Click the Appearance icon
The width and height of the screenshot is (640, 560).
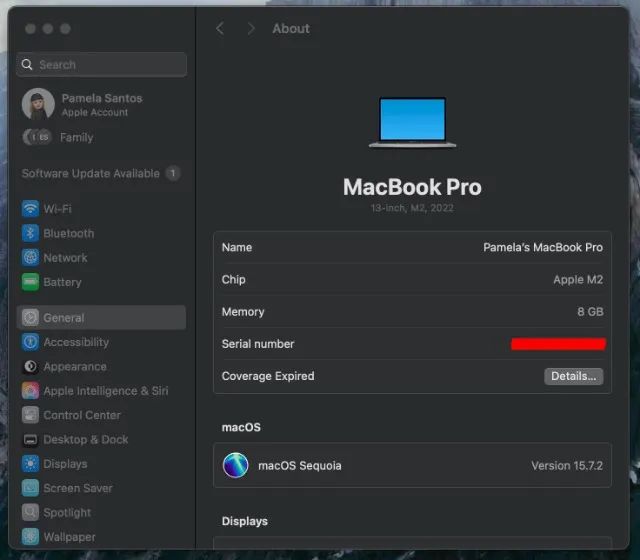tap(30, 367)
